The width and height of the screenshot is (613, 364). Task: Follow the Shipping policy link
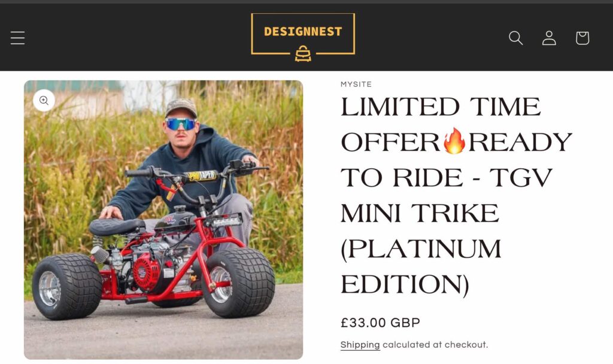pyautogui.click(x=360, y=345)
